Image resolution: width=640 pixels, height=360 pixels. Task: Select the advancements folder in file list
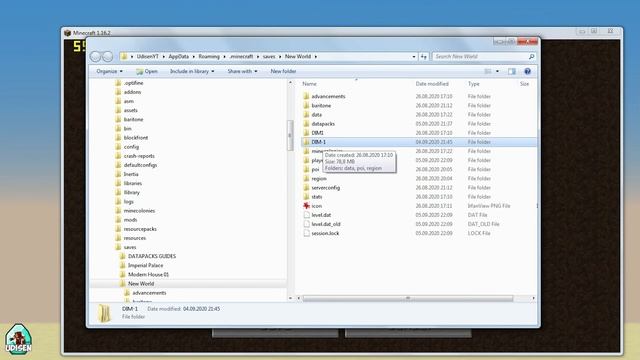(328, 96)
